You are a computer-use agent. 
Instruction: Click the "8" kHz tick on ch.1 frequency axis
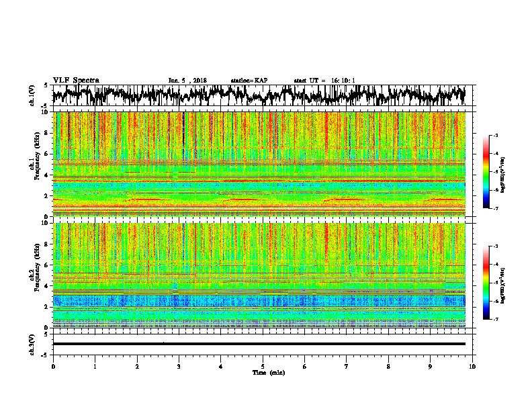point(47,133)
